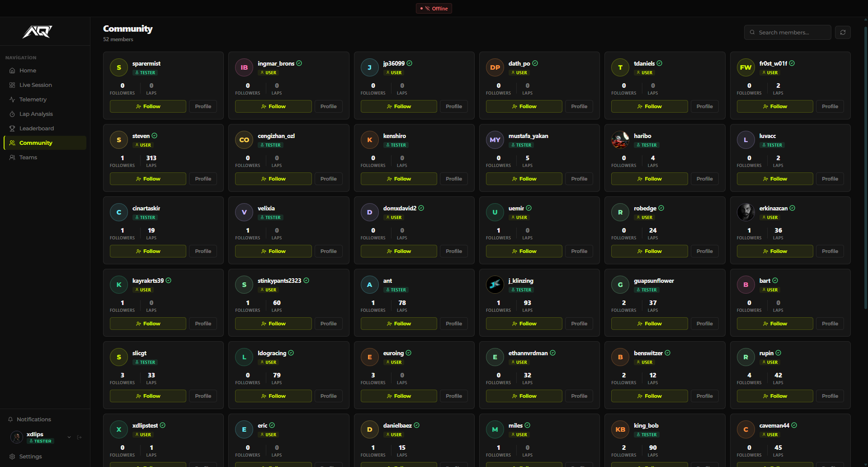The height and width of the screenshot is (467, 868).
Task: Click the Lap Analysis stopwatch icon
Action: [12, 114]
